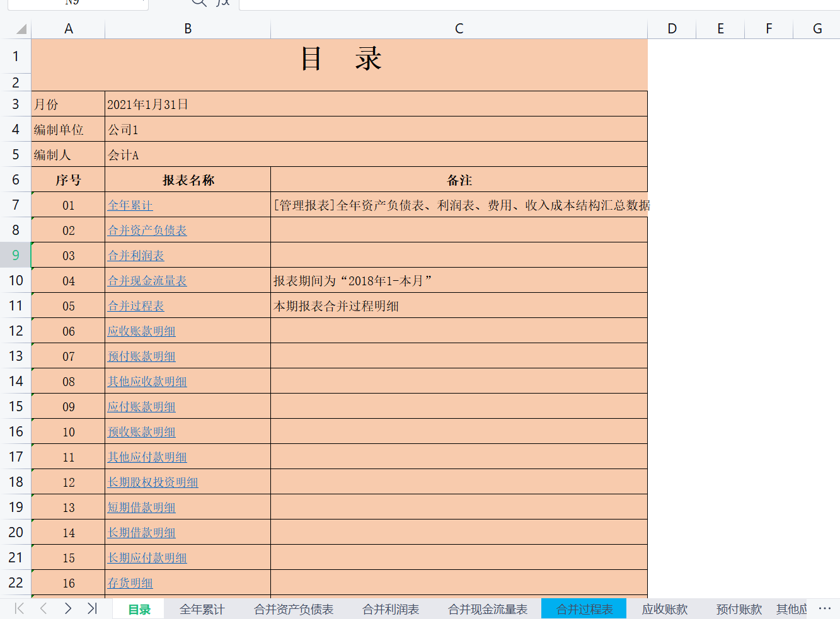Follow the 短期借款明细 hyperlink
This screenshot has width=840, height=619.
pyautogui.click(x=142, y=507)
